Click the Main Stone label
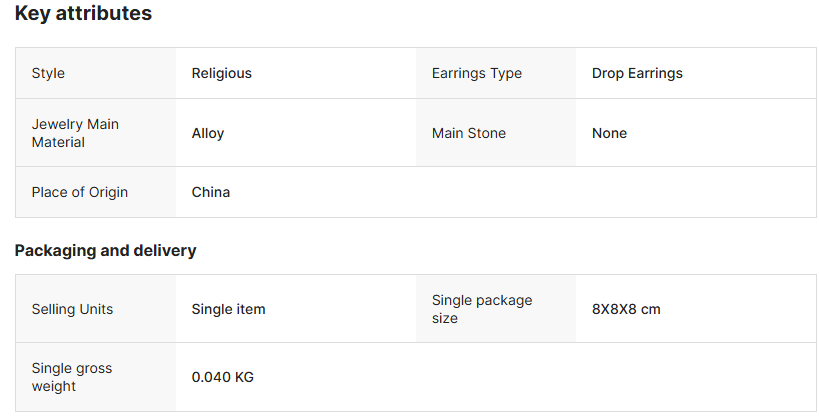This screenshot has height=420, width=819. [x=469, y=133]
